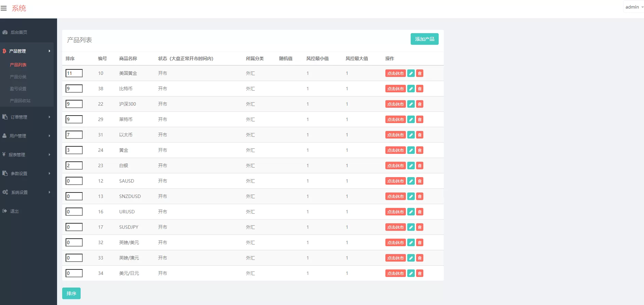644x305 pixels.
Task: Click the hamburger menu icon at top
Action: point(4,8)
